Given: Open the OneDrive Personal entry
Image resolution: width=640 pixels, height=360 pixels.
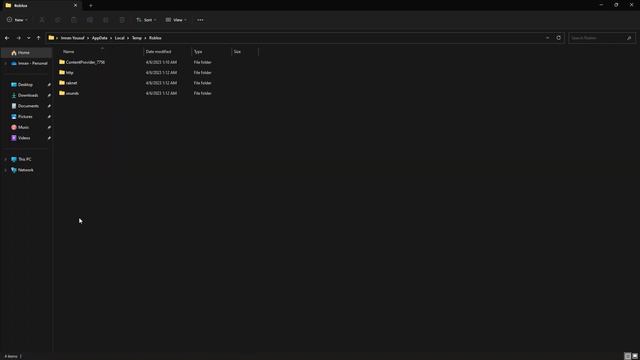Looking at the screenshot, I should pyautogui.click(x=29, y=63).
